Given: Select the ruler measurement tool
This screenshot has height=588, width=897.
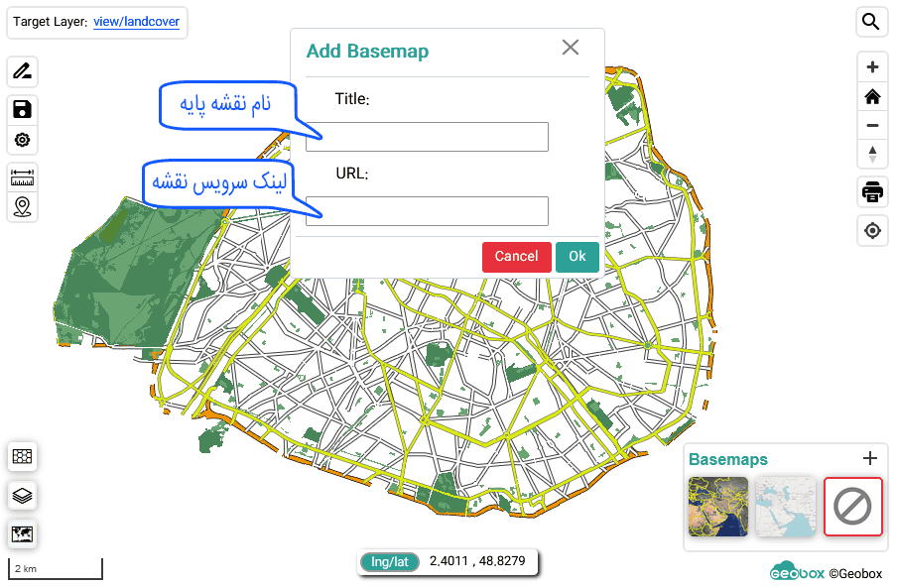Looking at the screenshot, I should click(22, 177).
